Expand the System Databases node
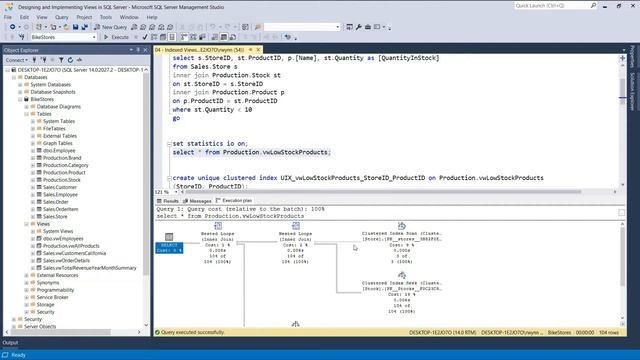The width and height of the screenshot is (640, 360). point(20,84)
